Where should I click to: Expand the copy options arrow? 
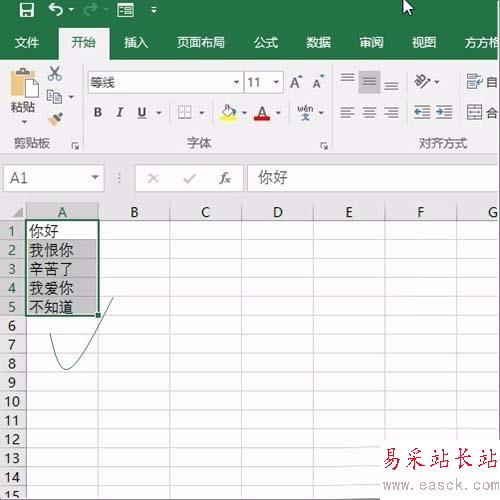click(71, 97)
